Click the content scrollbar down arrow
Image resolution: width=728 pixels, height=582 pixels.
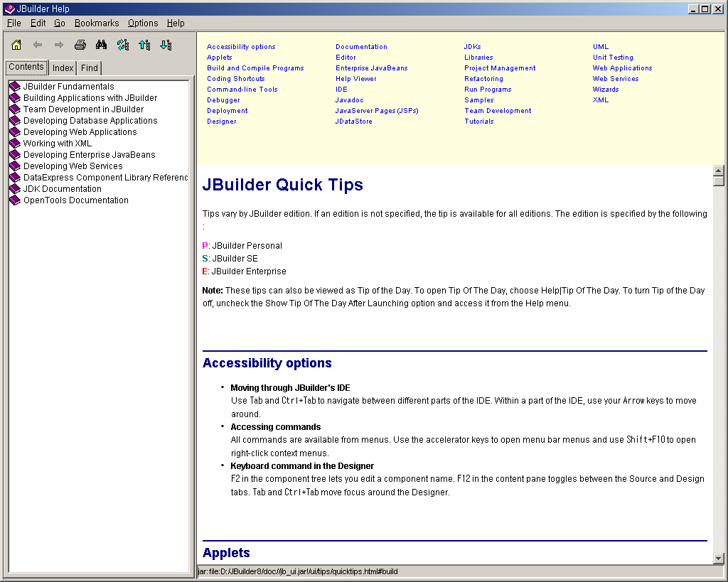[x=718, y=559]
